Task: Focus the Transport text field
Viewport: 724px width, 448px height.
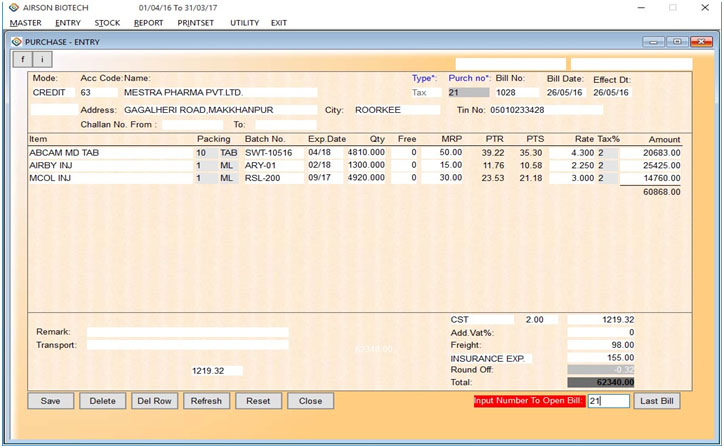Action: tap(187, 345)
